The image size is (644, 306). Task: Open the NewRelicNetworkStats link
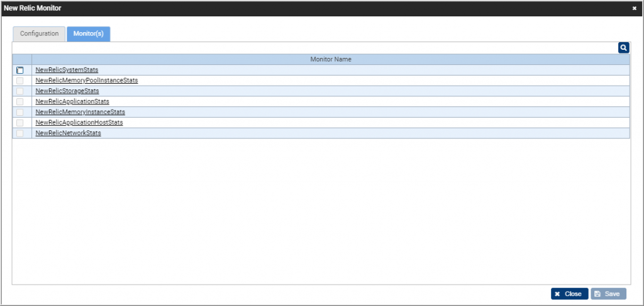click(68, 133)
